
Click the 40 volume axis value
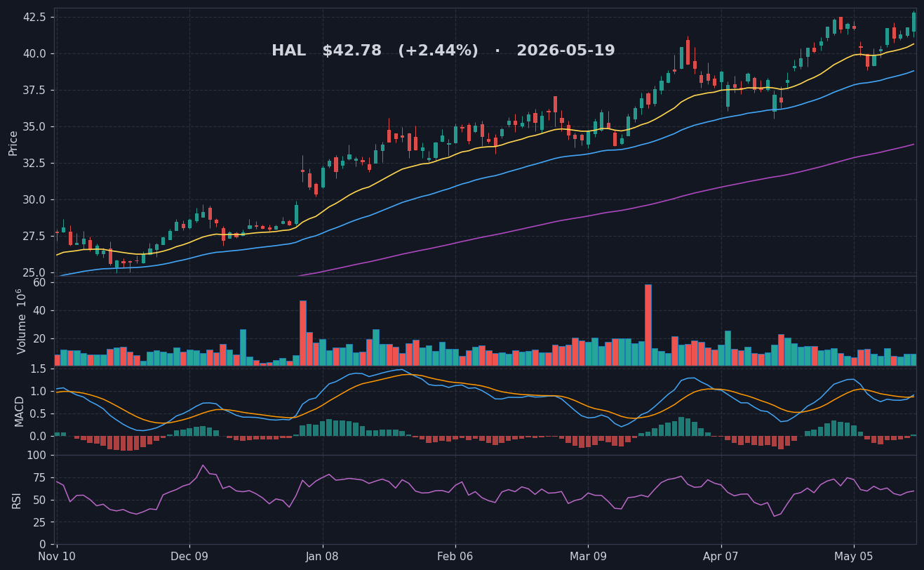coord(40,311)
